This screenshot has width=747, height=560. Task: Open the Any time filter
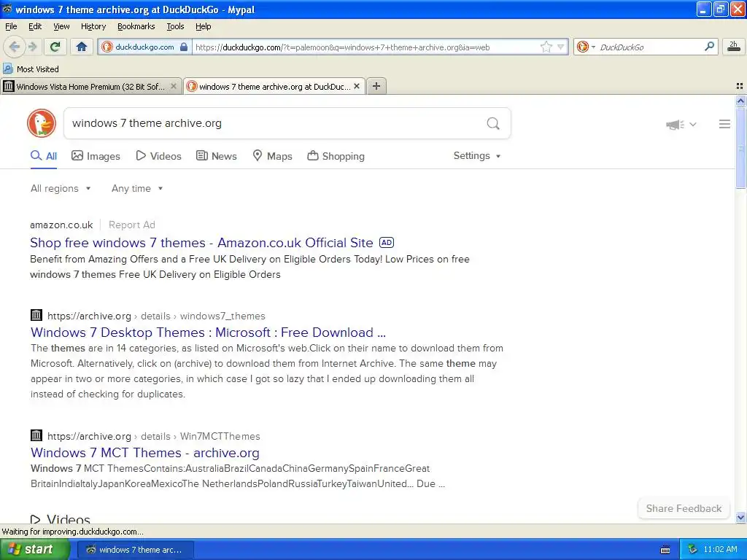[x=137, y=189]
